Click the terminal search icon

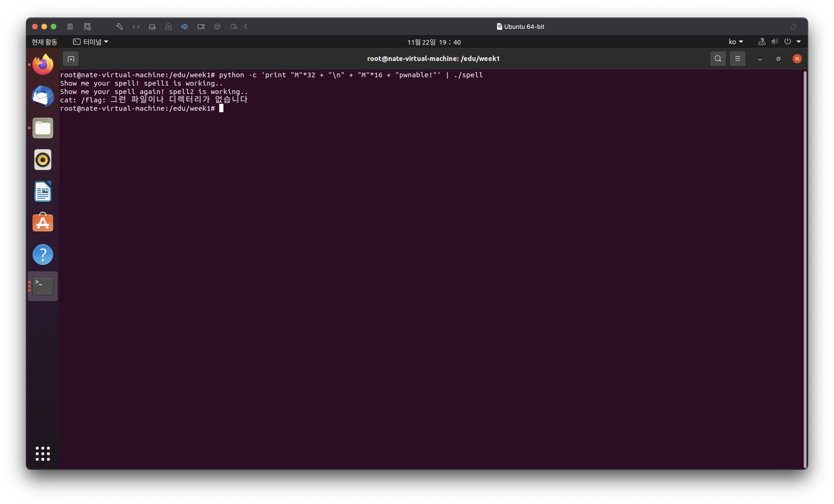point(718,59)
